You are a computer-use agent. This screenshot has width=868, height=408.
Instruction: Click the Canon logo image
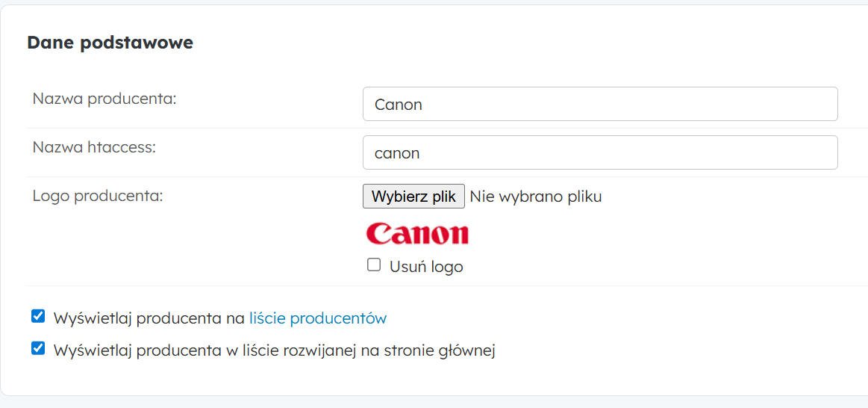pos(417,234)
